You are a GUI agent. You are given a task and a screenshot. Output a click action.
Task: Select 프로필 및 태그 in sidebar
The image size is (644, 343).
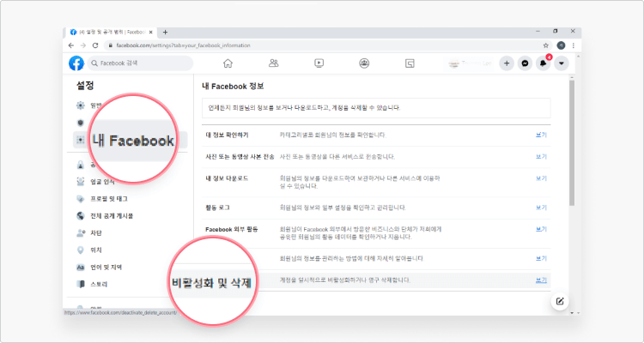(102, 199)
